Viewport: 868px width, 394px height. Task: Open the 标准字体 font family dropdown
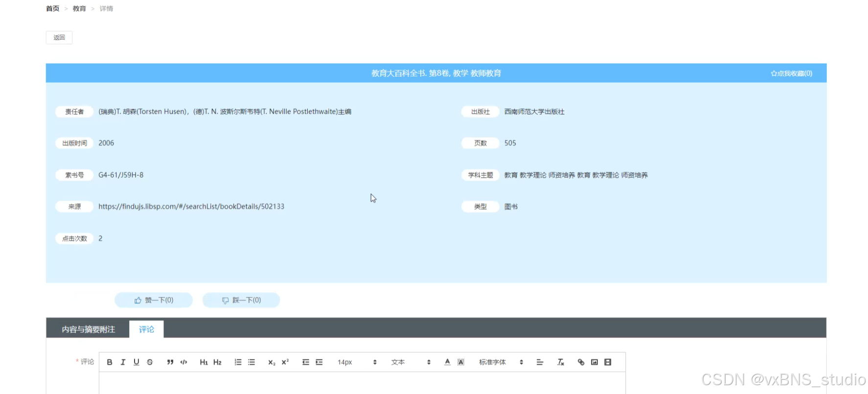501,362
